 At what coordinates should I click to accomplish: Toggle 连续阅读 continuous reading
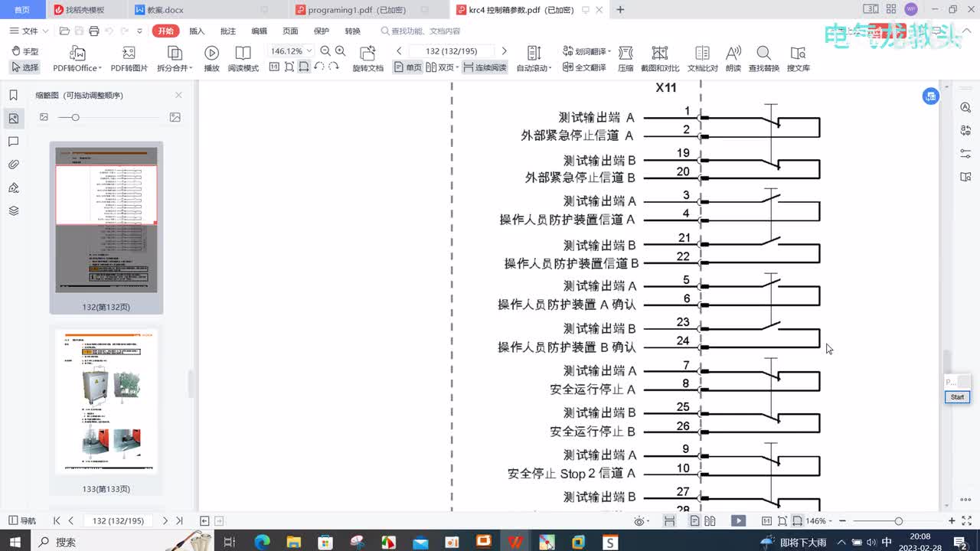(485, 67)
